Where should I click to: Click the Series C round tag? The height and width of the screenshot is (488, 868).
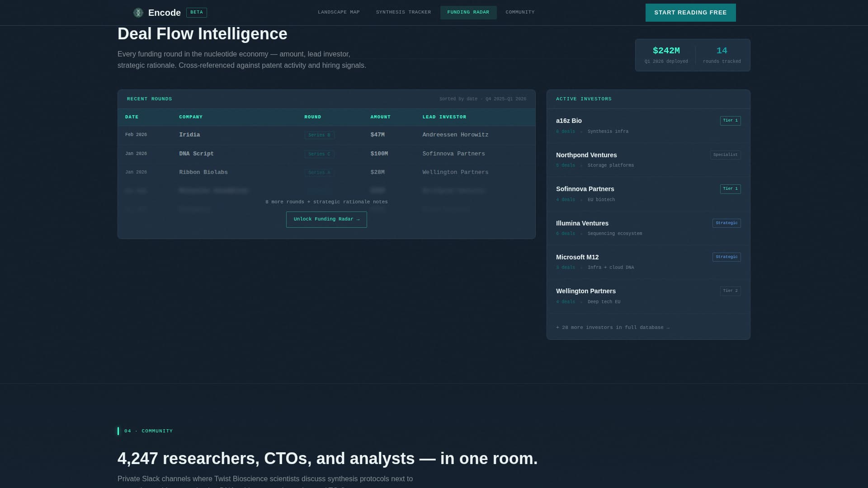[x=319, y=154]
